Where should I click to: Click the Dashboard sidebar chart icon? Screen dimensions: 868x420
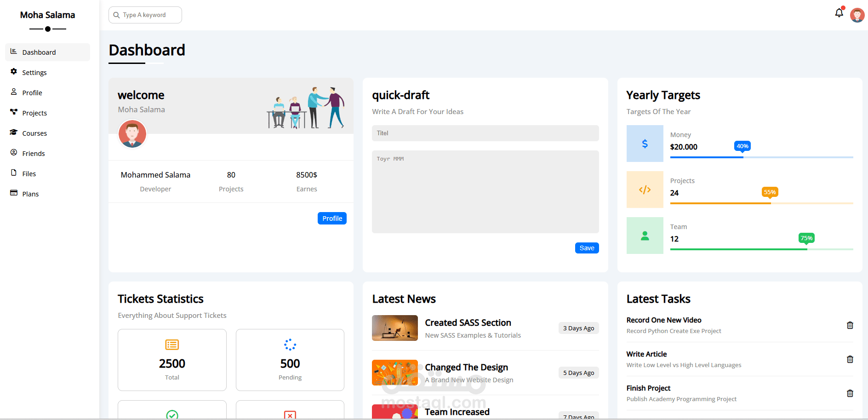pos(14,52)
